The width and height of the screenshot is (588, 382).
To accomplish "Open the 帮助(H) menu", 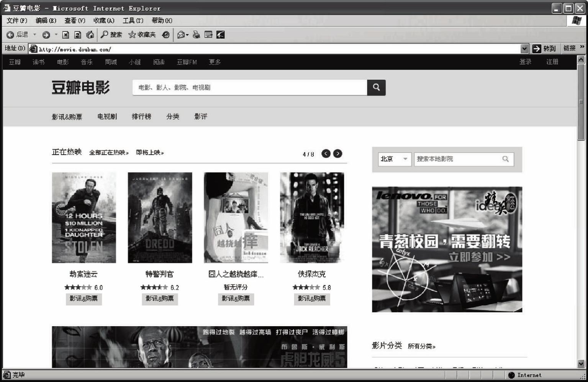I will (x=162, y=21).
